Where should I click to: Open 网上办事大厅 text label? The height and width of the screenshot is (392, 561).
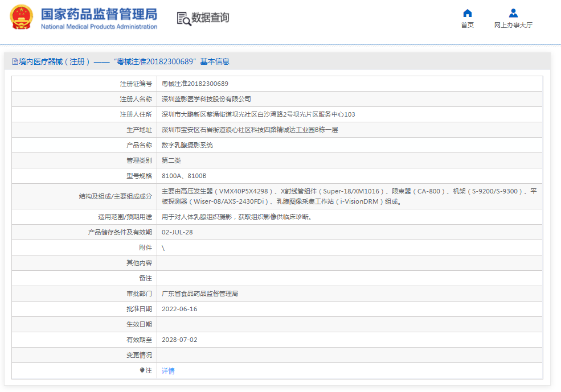click(513, 25)
